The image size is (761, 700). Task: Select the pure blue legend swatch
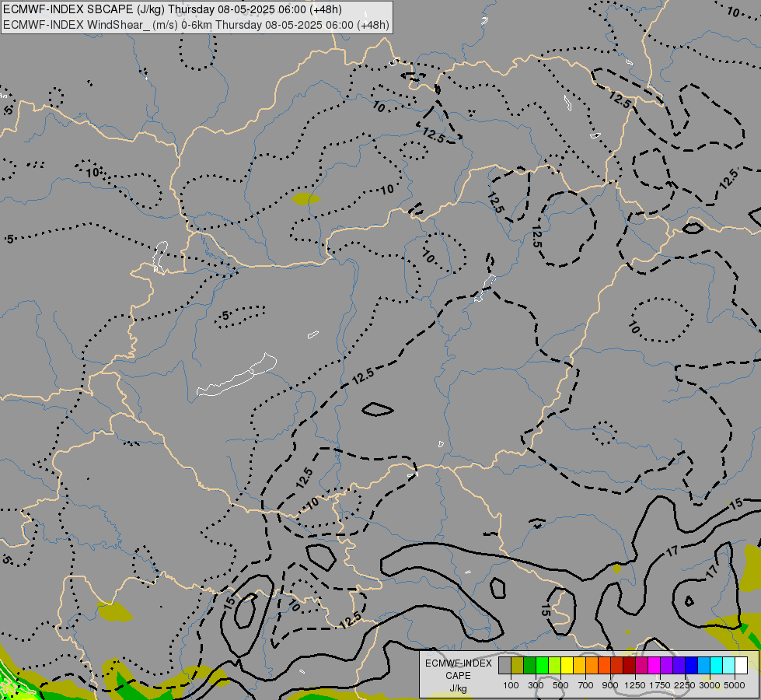click(x=691, y=665)
